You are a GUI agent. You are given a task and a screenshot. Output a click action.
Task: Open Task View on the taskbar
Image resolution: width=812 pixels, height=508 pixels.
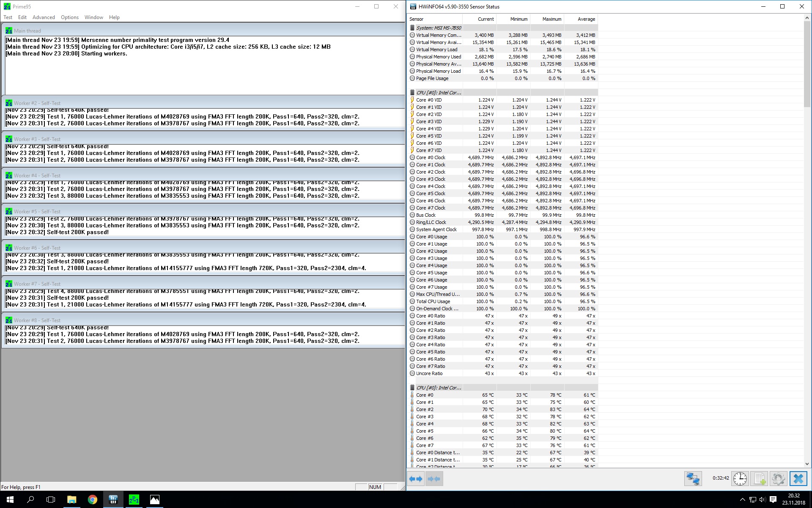click(x=51, y=500)
